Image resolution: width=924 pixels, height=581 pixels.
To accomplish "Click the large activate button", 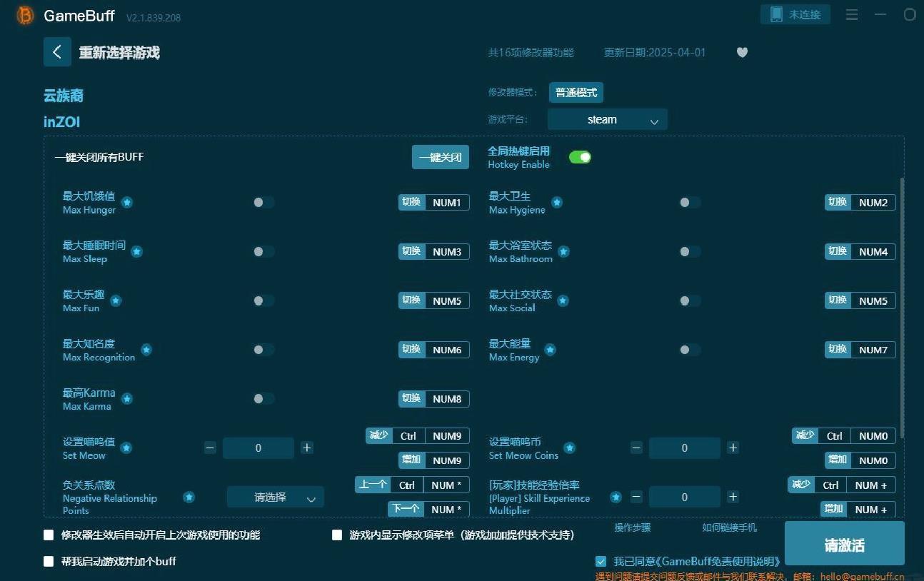I will [x=845, y=544].
